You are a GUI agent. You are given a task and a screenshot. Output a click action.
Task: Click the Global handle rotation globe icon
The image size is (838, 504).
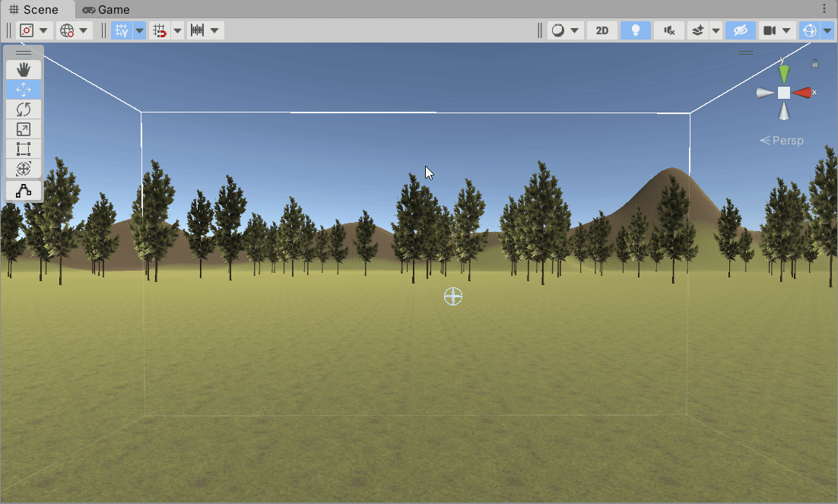[x=67, y=30]
